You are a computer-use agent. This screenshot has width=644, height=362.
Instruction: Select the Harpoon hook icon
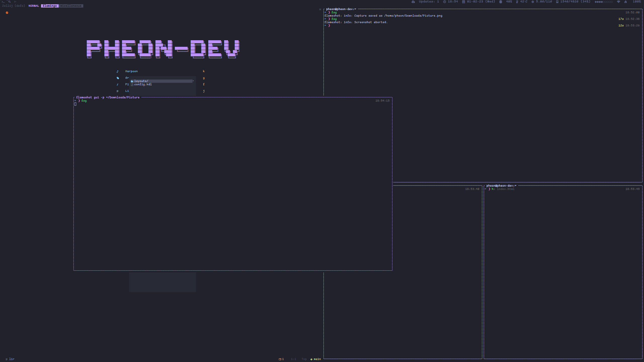coord(118,71)
